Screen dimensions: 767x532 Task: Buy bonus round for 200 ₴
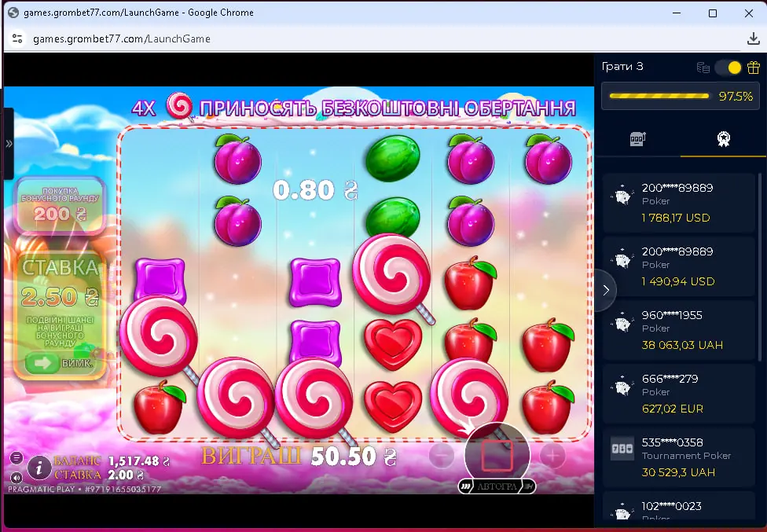click(x=60, y=206)
